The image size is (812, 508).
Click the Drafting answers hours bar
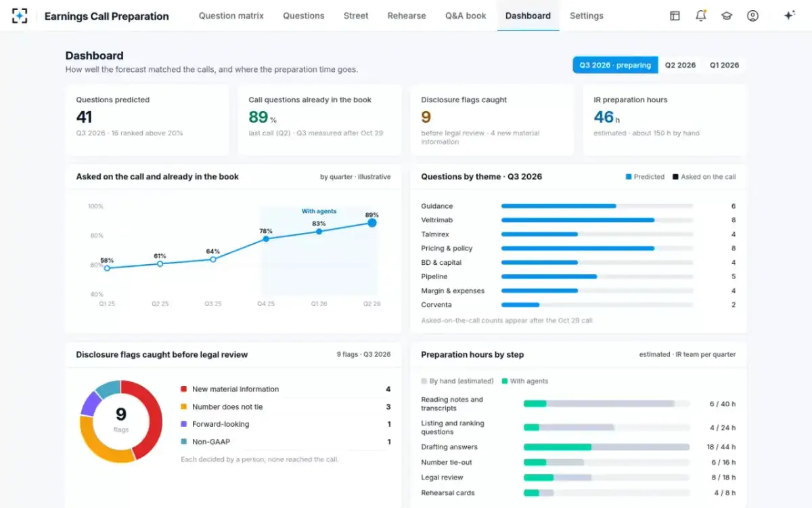click(606, 447)
